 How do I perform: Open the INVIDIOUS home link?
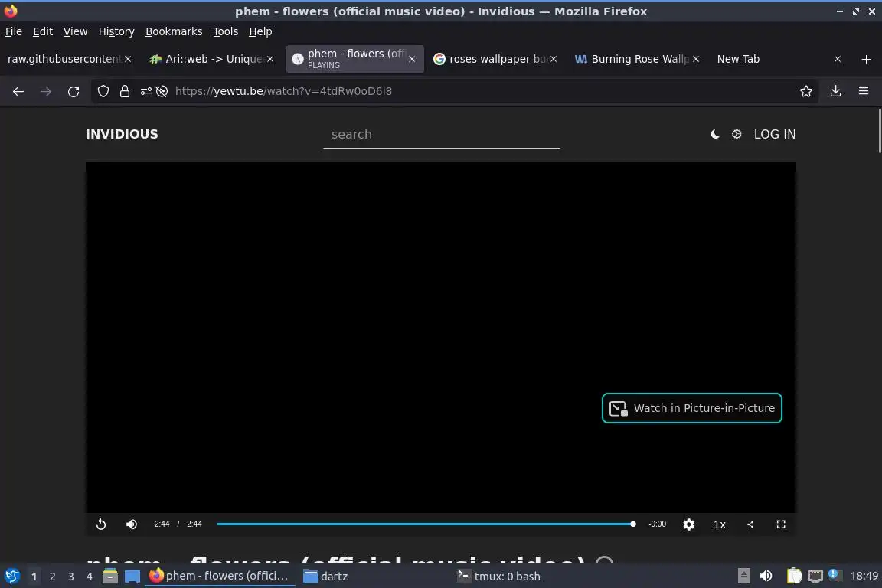[122, 134]
